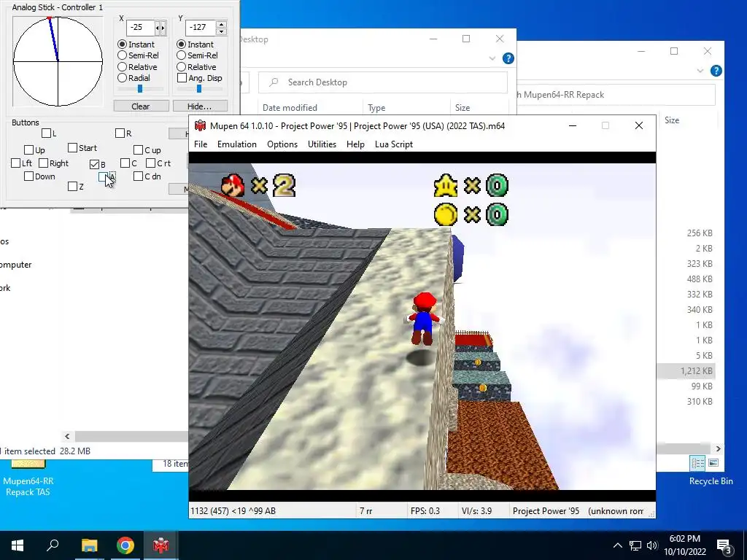Expand ribbon chevron in the Desktop explorer window
The height and width of the screenshot is (560, 747).
pyautogui.click(x=492, y=58)
